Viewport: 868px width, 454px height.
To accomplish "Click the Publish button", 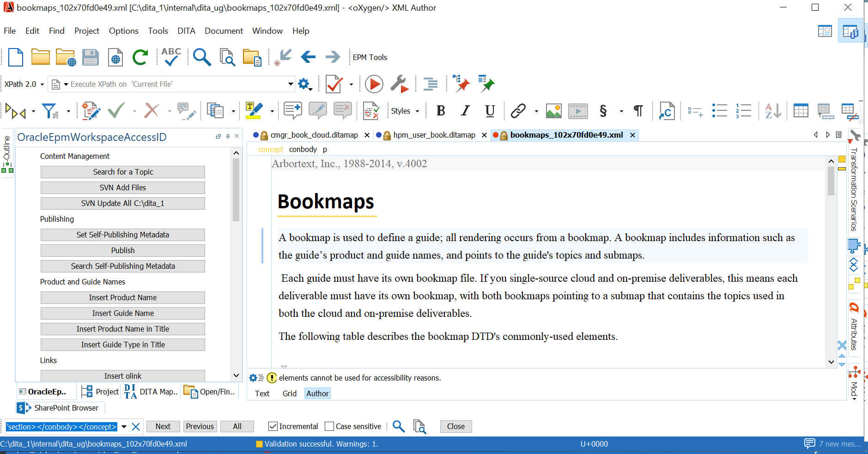I will click(123, 250).
